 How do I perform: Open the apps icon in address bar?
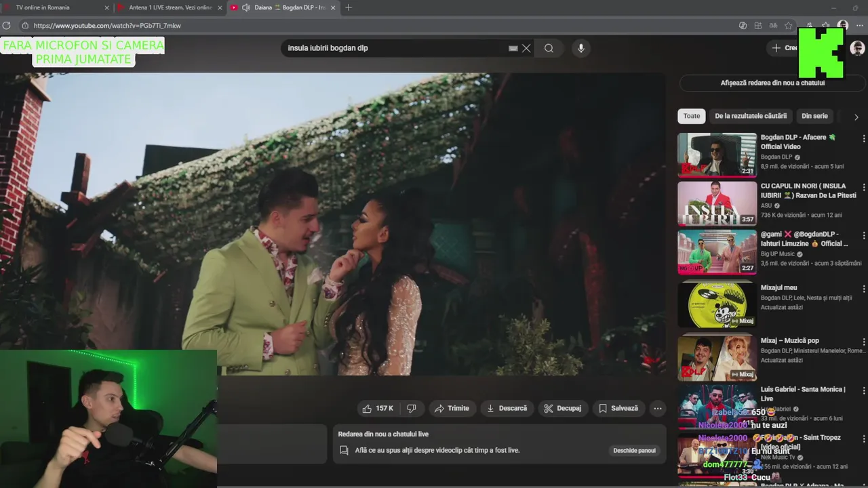(758, 26)
